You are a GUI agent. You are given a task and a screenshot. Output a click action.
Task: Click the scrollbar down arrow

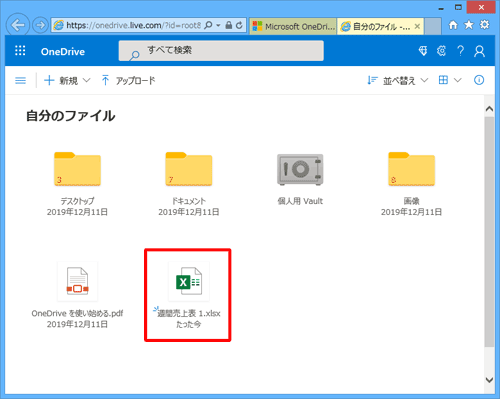pyautogui.click(x=489, y=380)
